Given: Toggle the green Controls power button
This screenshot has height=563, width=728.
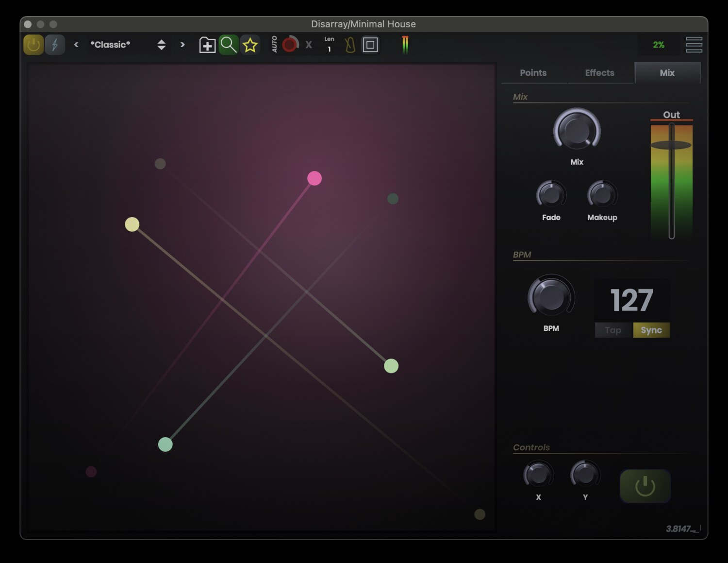Looking at the screenshot, I should click(645, 486).
